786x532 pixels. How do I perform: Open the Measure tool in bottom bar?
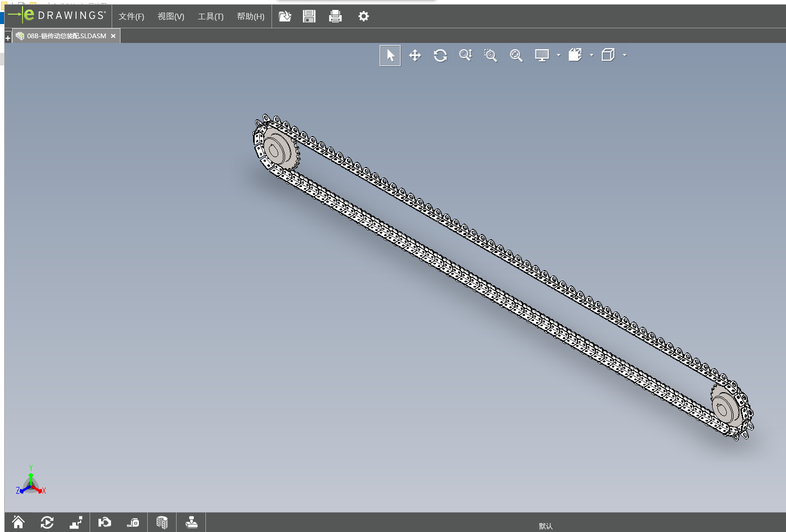[x=133, y=523]
